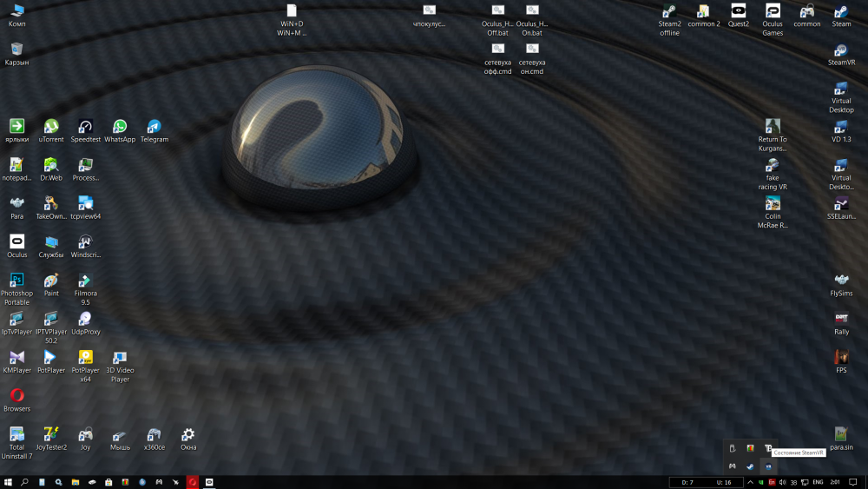
Task: Select the Rally folder icon
Action: [841, 323]
